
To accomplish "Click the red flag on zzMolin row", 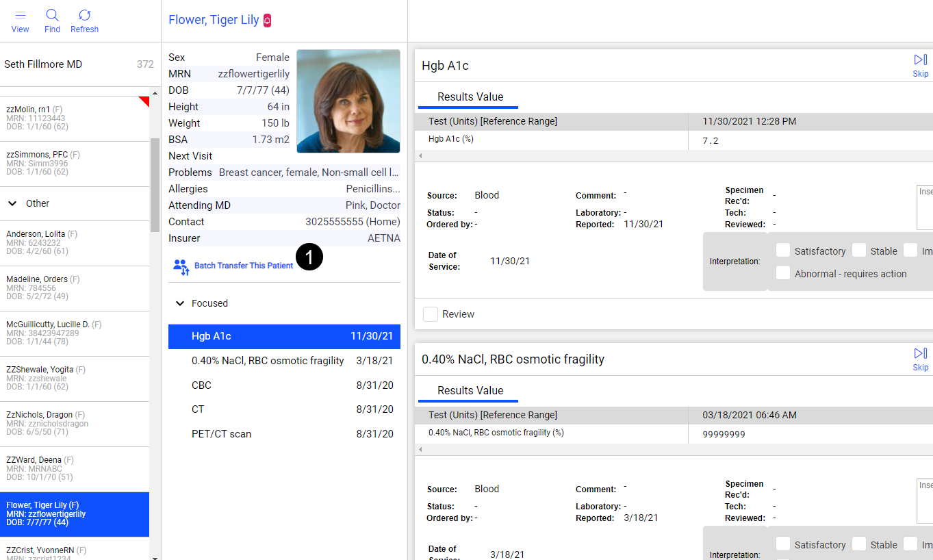I will click(x=144, y=101).
